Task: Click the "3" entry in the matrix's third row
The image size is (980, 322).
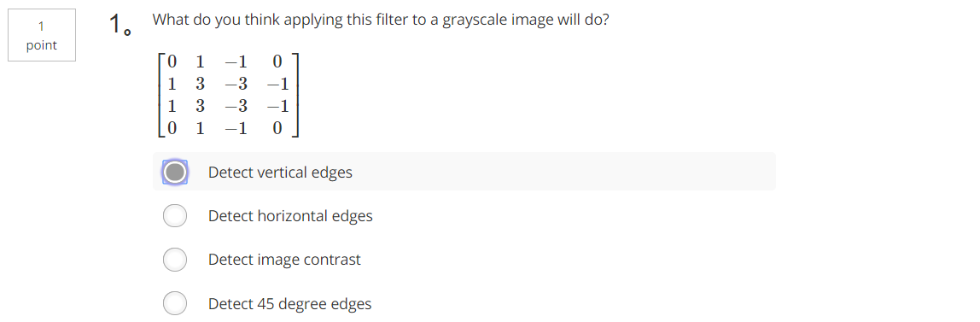Action: pyautogui.click(x=200, y=106)
